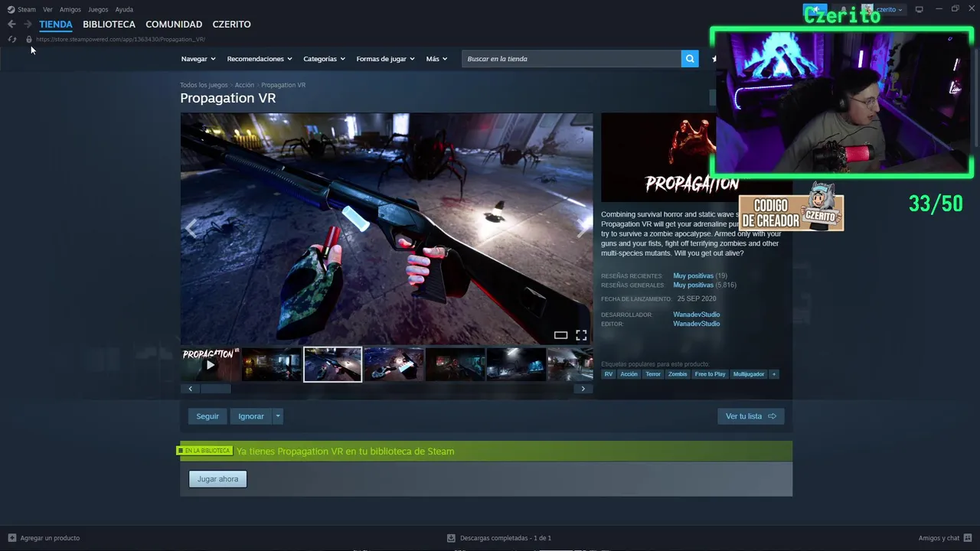Go forward with the forward arrow
This screenshot has width=980, height=551.
click(28, 24)
